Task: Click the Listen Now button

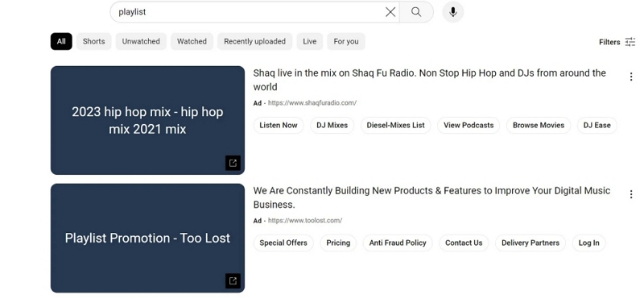Action: pos(279,126)
